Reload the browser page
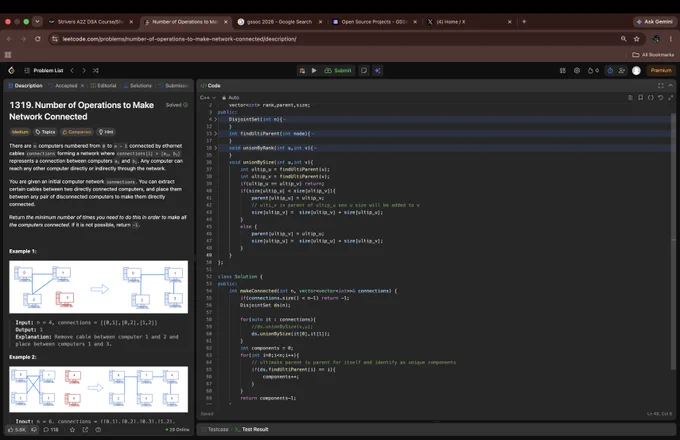Viewport: 680px width, 440px height. click(x=38, y=39)
